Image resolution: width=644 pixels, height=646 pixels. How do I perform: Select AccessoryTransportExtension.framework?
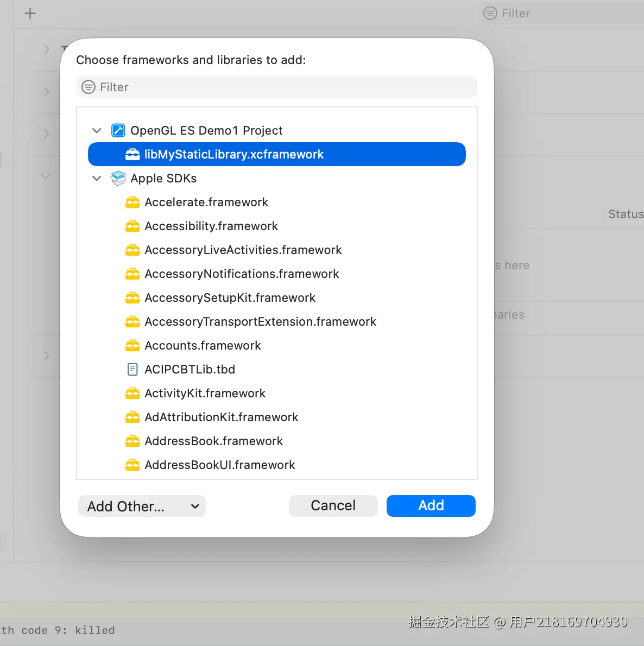(276, 322)
